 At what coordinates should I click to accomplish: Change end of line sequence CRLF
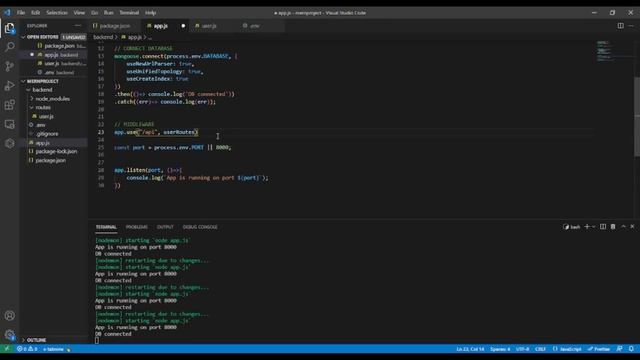click(x=540, y=349)
